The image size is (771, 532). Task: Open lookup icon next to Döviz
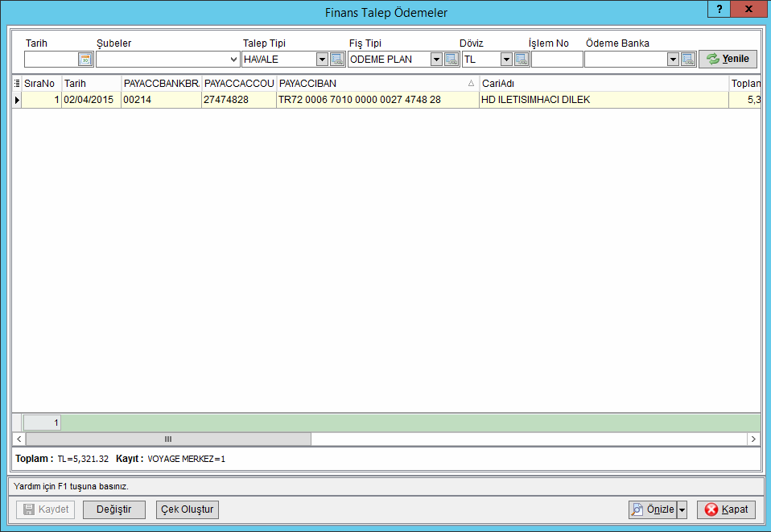click(522, 60)
